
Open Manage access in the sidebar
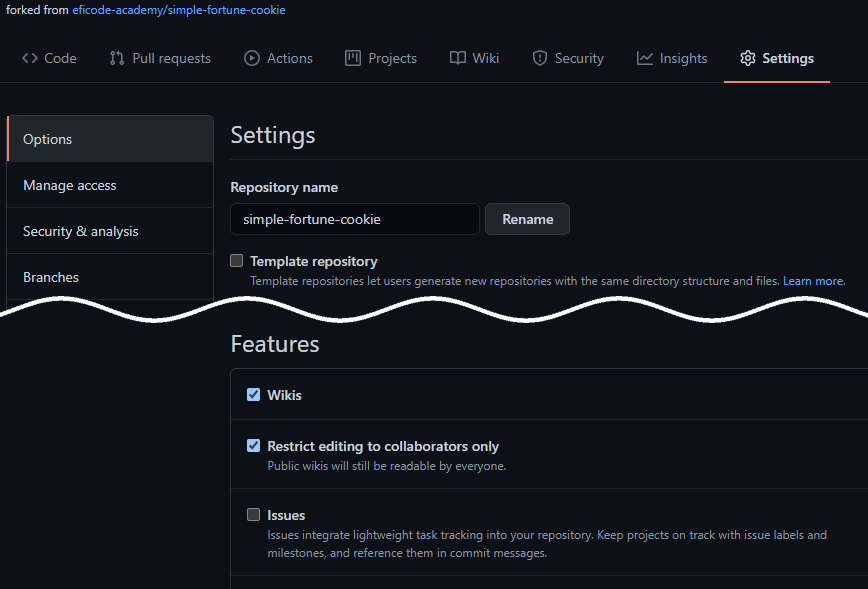coord(110,185)
